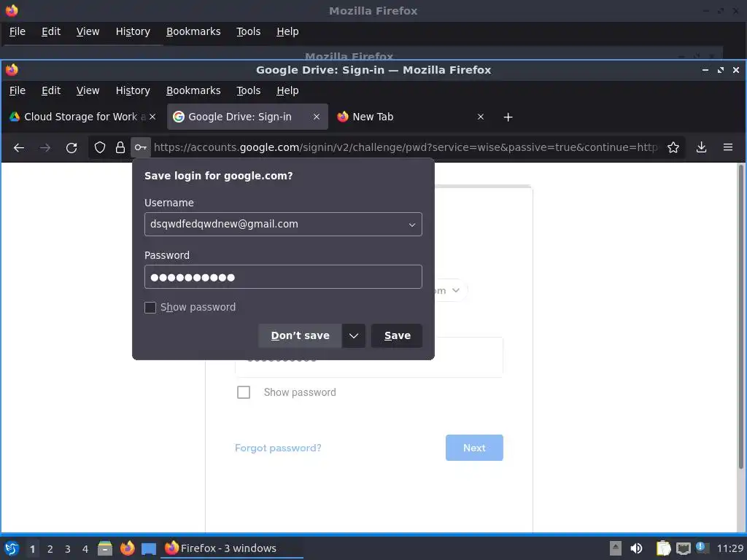Open the dropdown arrow next to Don't save
747x560 pixels.
point(354,335)
